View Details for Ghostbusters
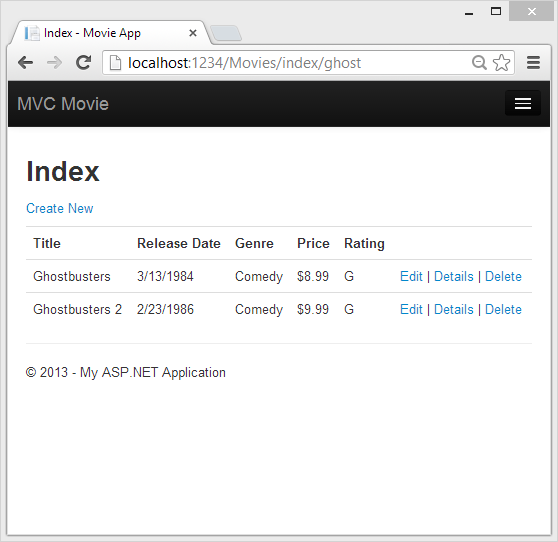 454,277
